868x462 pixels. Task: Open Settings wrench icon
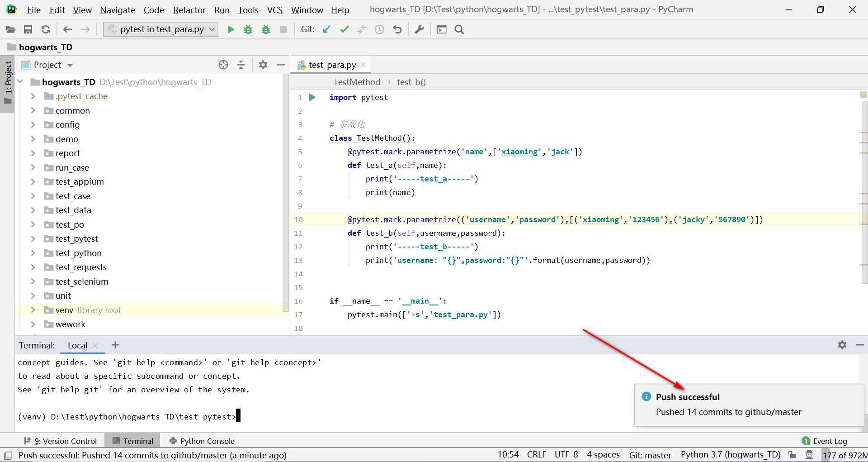tap(419, 29)
